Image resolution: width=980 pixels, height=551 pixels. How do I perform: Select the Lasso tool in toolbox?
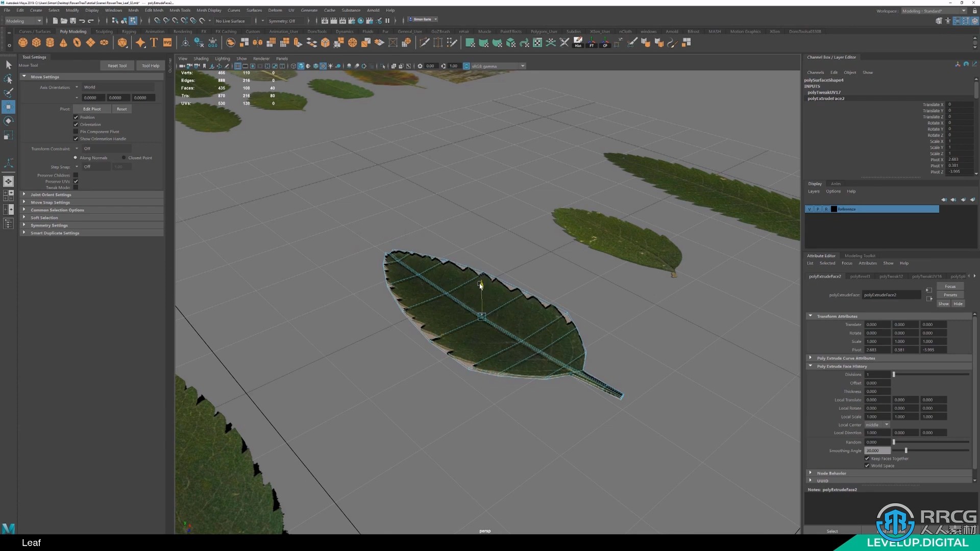pyautogui.click(x=8, y=79)
